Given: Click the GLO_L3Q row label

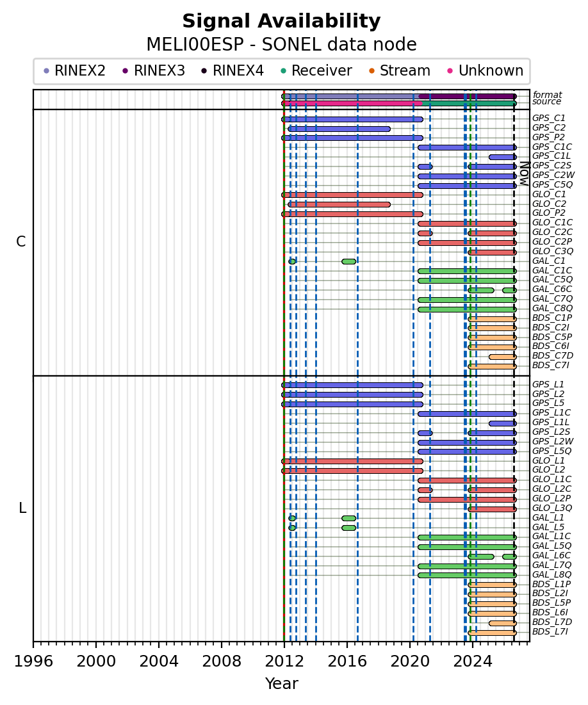Looking at the screenshot, I should [552, 508].
